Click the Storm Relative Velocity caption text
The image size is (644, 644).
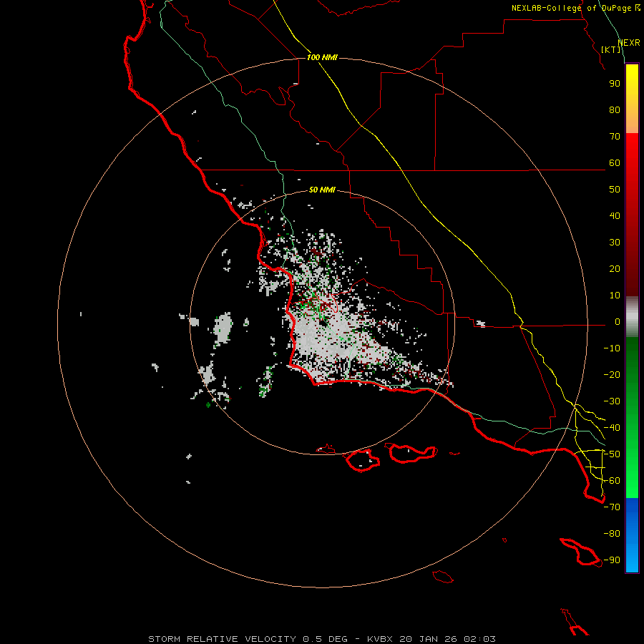pos(321,639)
